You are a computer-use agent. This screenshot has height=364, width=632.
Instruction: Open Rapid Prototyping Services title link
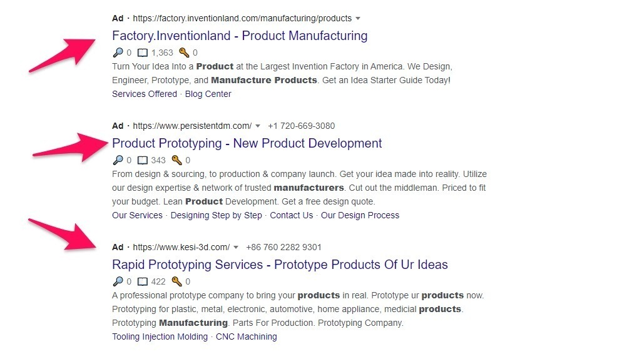(280, 265)
